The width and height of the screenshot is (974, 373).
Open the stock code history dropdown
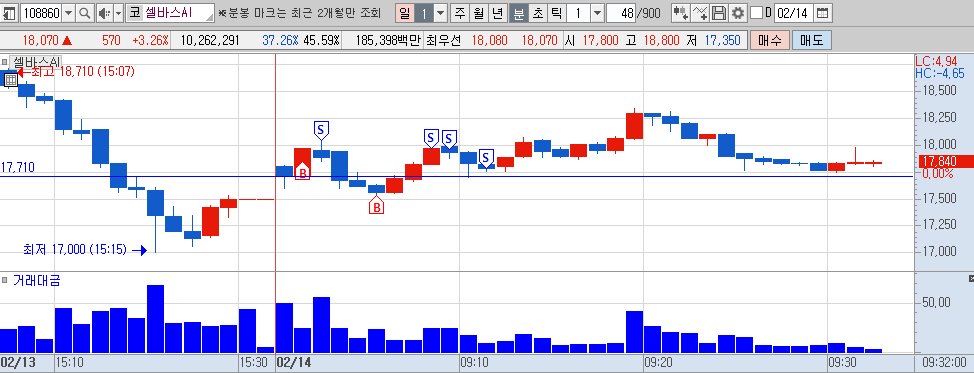(68, 12)
